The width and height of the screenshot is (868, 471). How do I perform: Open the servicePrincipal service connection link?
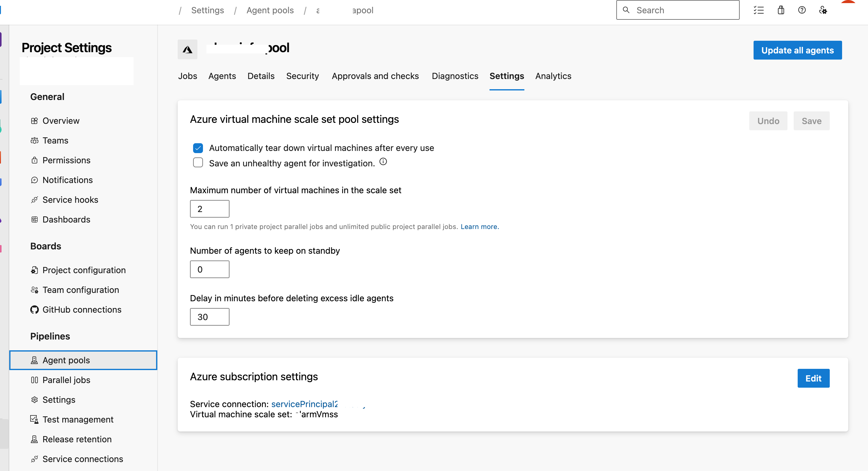coord(304,404)
